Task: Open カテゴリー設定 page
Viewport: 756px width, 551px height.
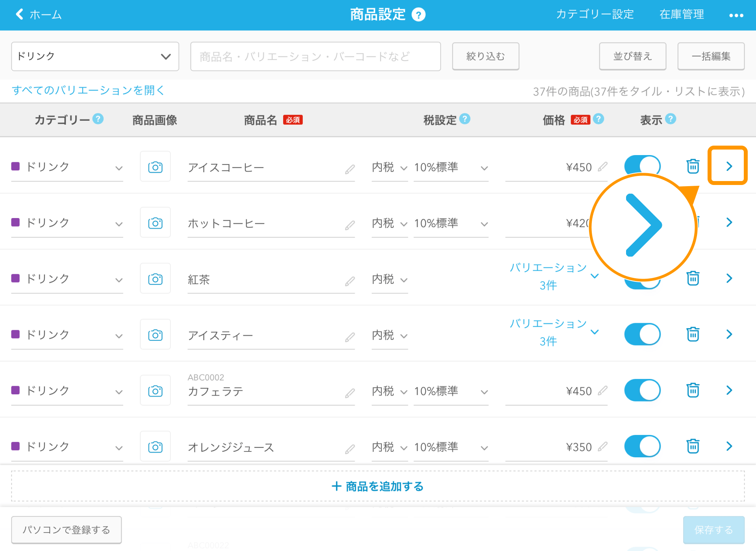Action: tap(595, 15)
